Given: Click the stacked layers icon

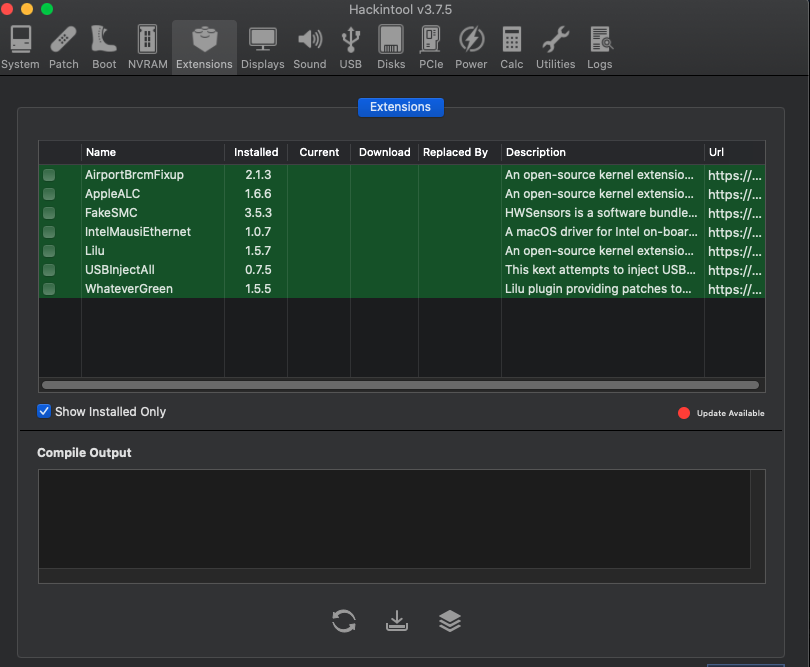Looking at the screenshot, I should pos(449,621).
